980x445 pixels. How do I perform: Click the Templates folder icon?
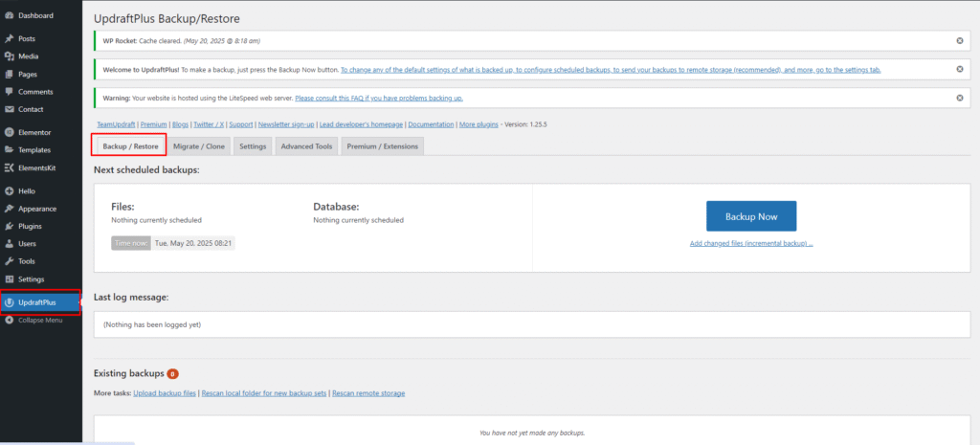tap(9, 150)
